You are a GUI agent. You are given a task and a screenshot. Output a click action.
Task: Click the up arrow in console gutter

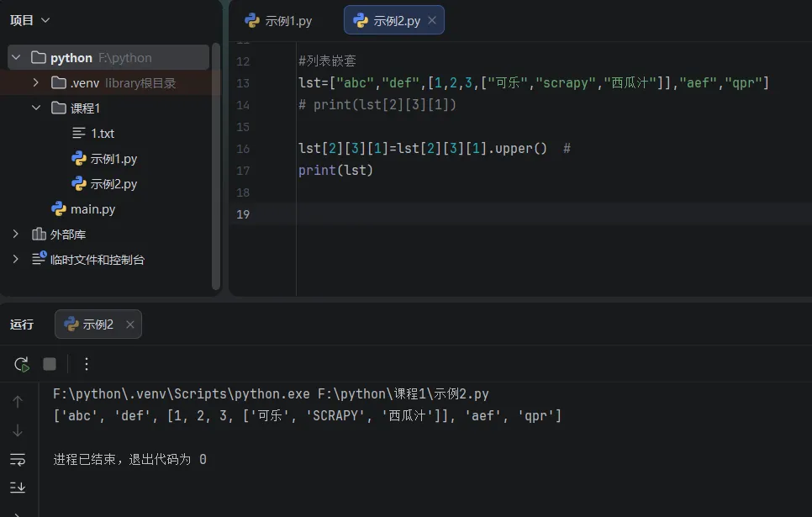coord(18,402)
